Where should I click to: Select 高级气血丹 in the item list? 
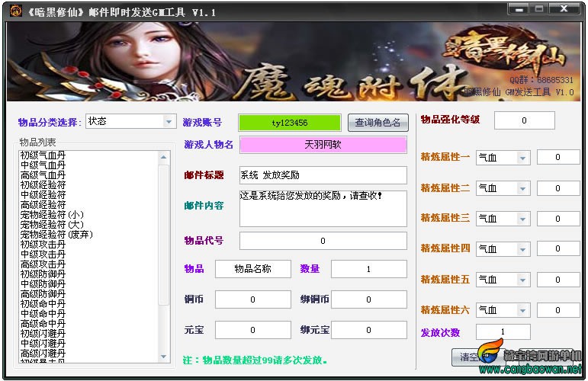(x=43, y=175)
